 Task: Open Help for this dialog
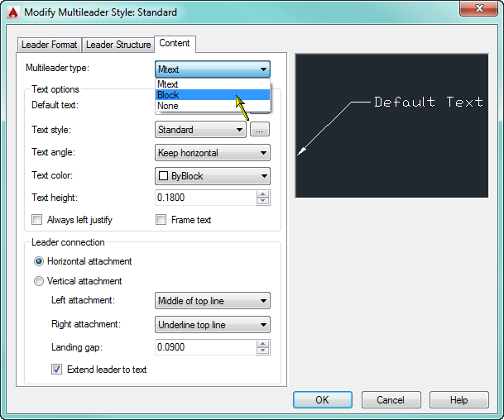(458, 400)
